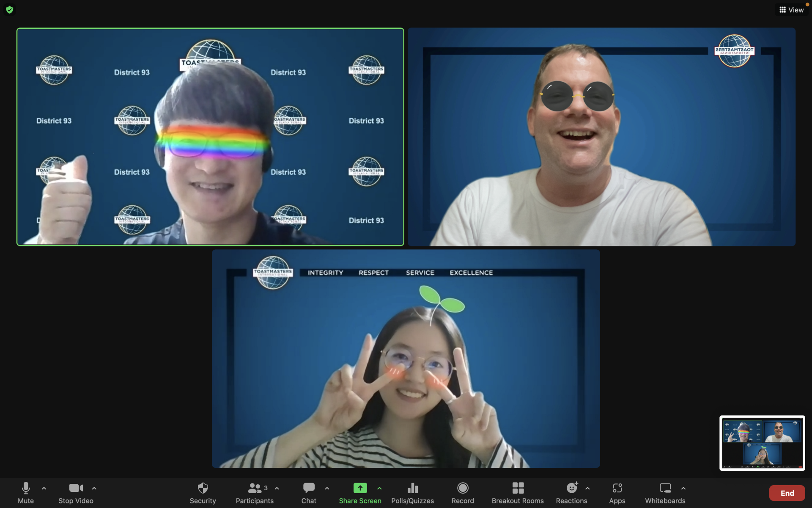The width and height of the screenshot is (812, 508).
Task: Open Whiteboards
Action: 665,493
